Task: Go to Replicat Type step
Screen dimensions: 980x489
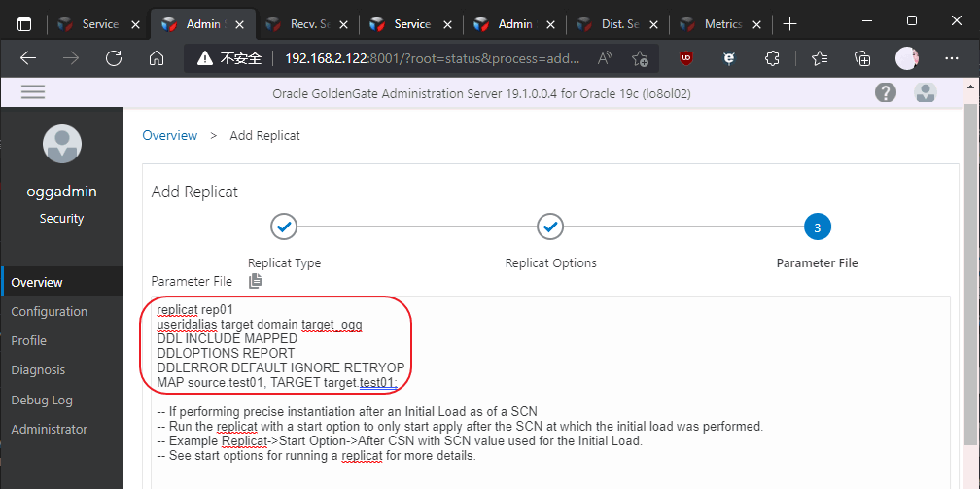Action: (284, 227)
